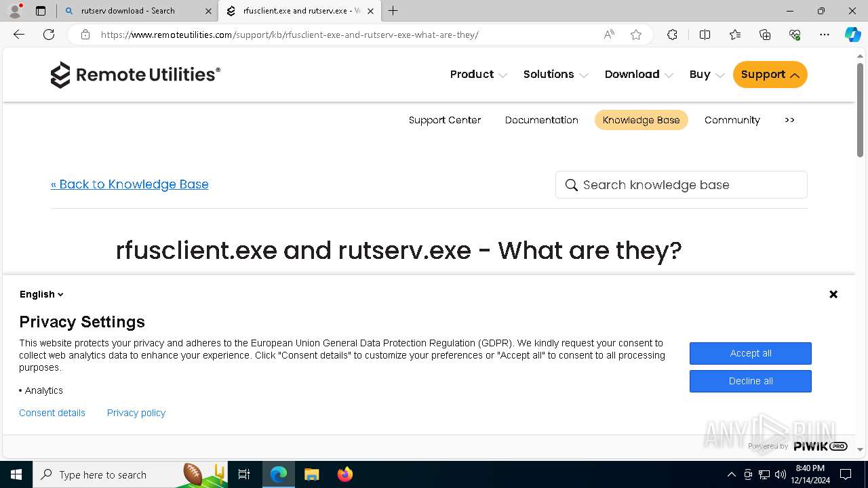Click the Remote Utilities logo

[x=136, y=75]
